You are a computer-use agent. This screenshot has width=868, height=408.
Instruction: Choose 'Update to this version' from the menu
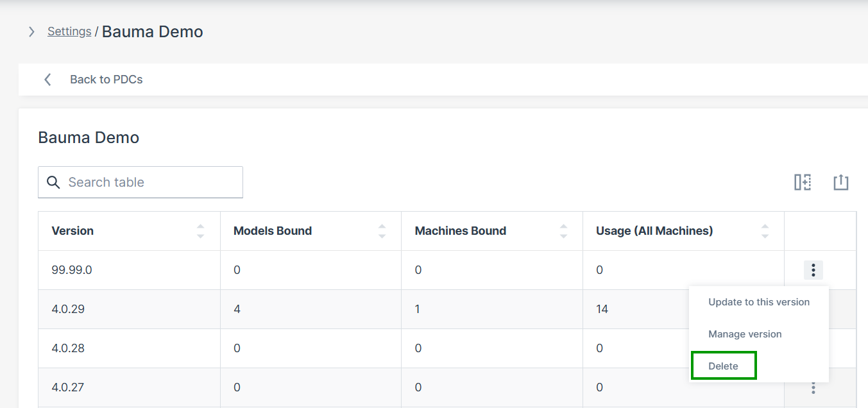point(758,302)
